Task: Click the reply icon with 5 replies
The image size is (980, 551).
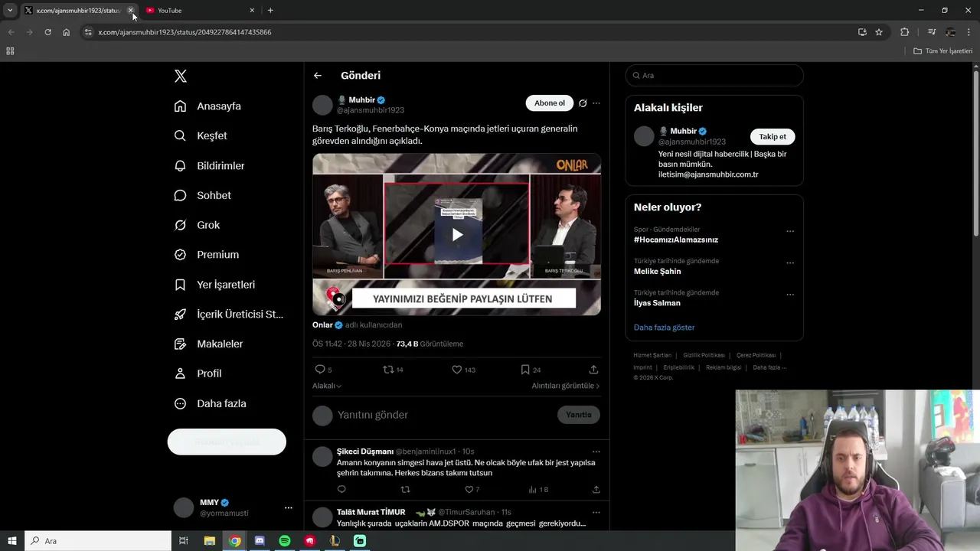Action: point(323,370)
